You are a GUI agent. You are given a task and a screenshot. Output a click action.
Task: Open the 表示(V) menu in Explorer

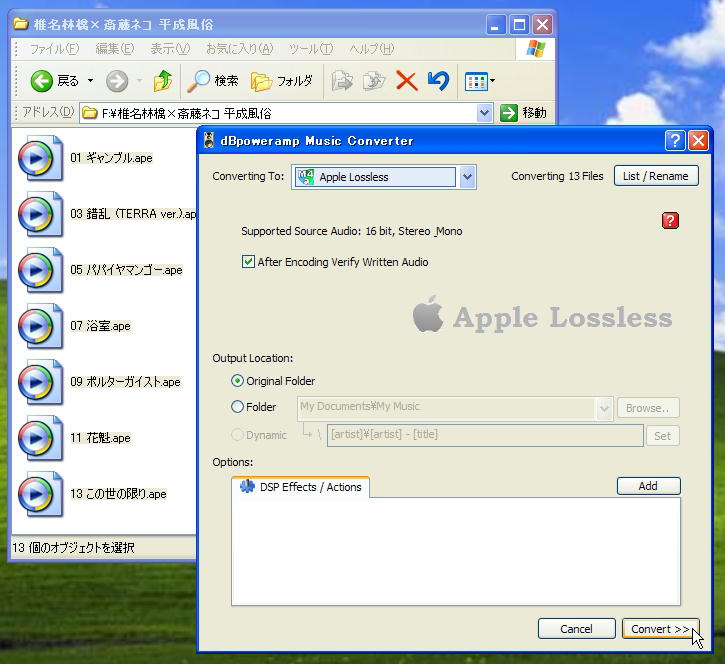(x=170, y=49)
